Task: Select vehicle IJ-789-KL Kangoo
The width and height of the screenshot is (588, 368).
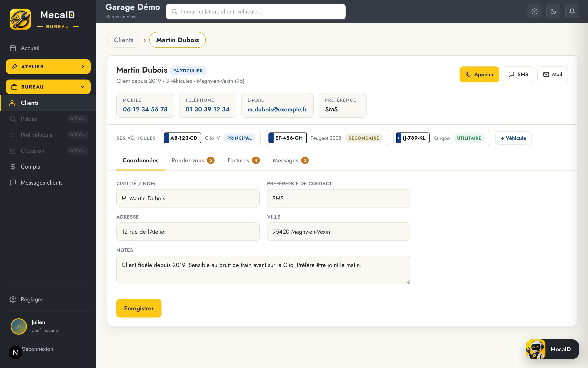Action: pos(441,138)
